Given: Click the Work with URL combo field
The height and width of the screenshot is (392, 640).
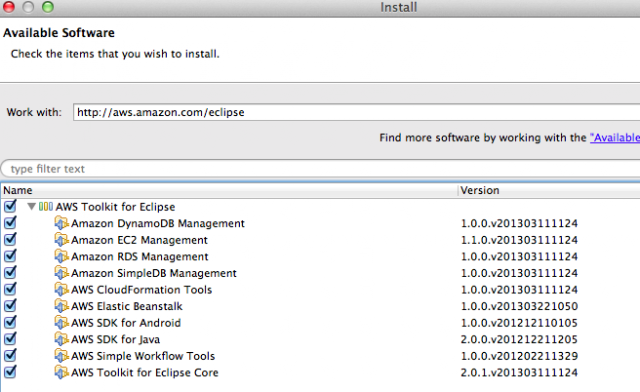Looking at the screenshot, I should point(356,112).
